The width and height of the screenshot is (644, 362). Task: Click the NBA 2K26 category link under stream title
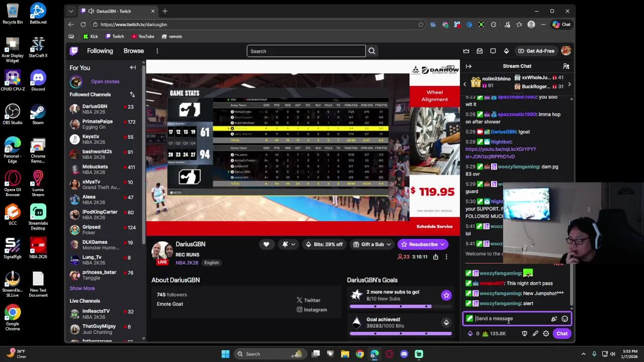click(187, 262)
